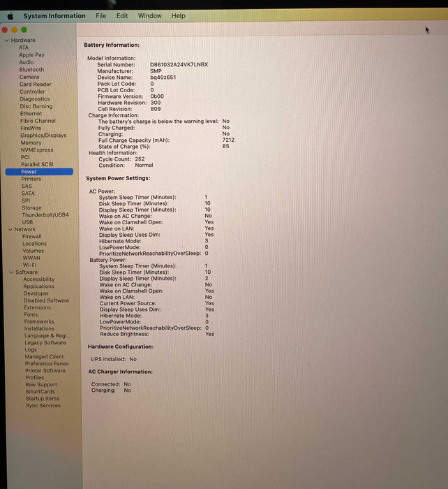Select Frameworks under Software
This screenshot has height=489, width=448.
[x=39, y=321]
